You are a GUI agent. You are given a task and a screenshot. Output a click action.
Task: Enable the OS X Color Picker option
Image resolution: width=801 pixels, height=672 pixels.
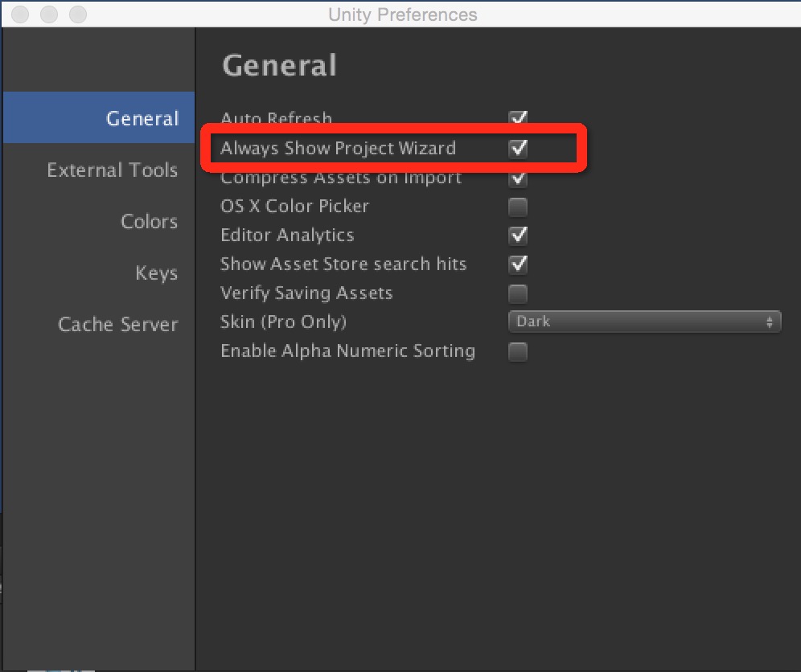pos(518,207)
